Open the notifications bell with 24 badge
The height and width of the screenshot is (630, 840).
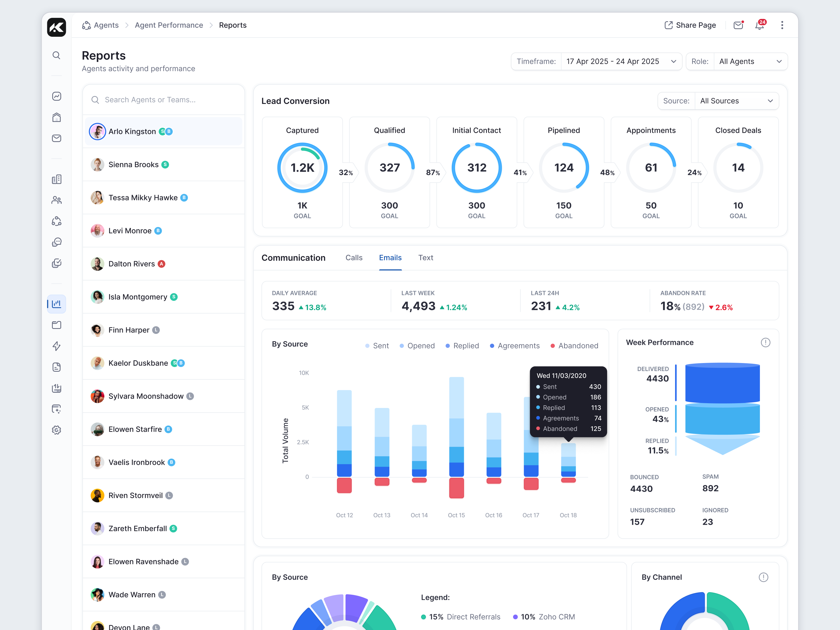pyautogui.click(x=760, y=25)
